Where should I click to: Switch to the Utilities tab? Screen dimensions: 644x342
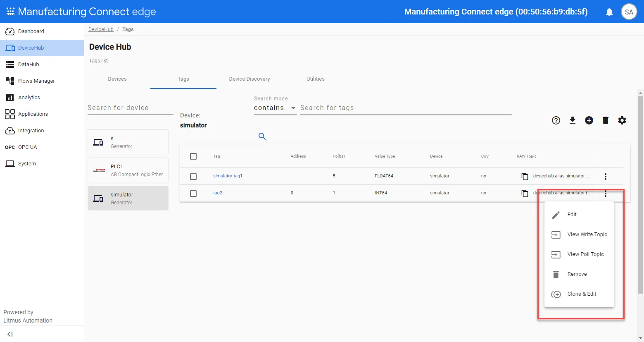[316, 79]
